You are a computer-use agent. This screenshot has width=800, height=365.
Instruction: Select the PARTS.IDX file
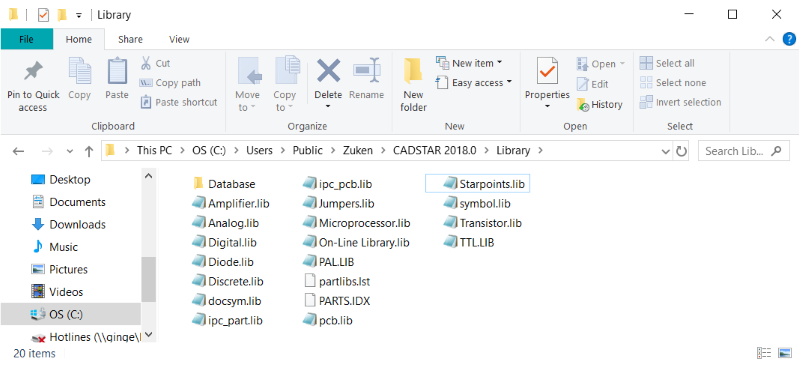click(337, 301)
